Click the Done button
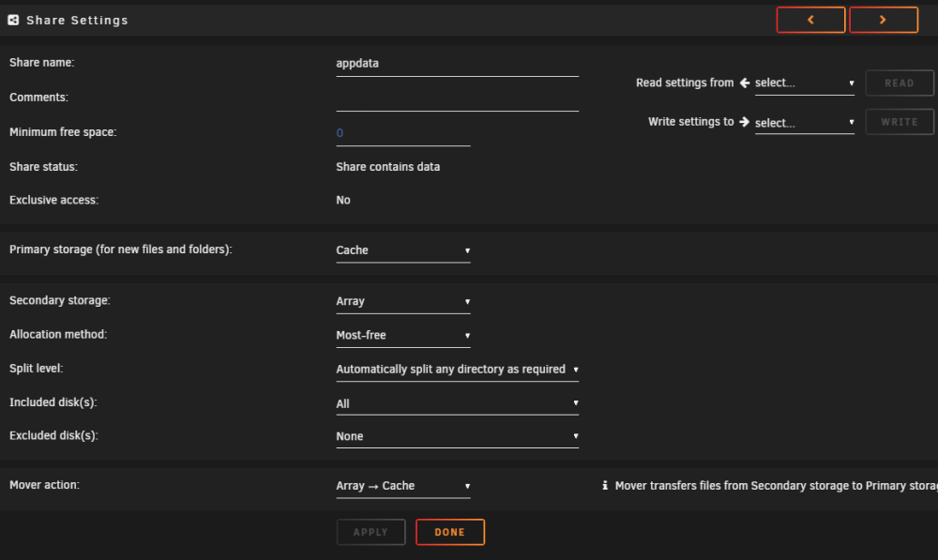 450,532
